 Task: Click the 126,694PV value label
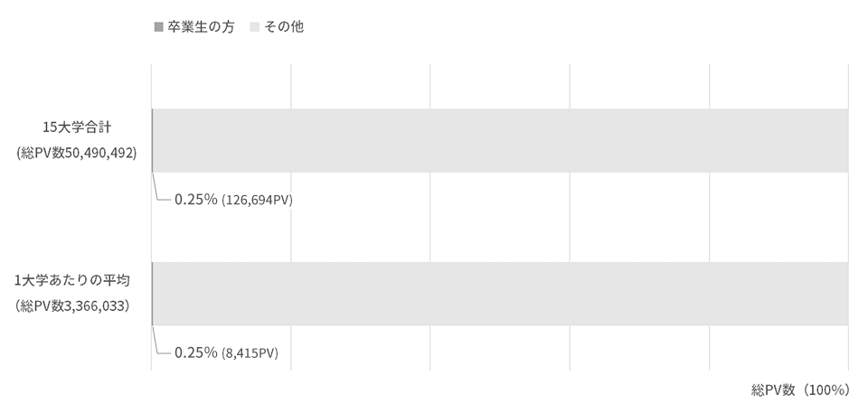coord(257,201)
